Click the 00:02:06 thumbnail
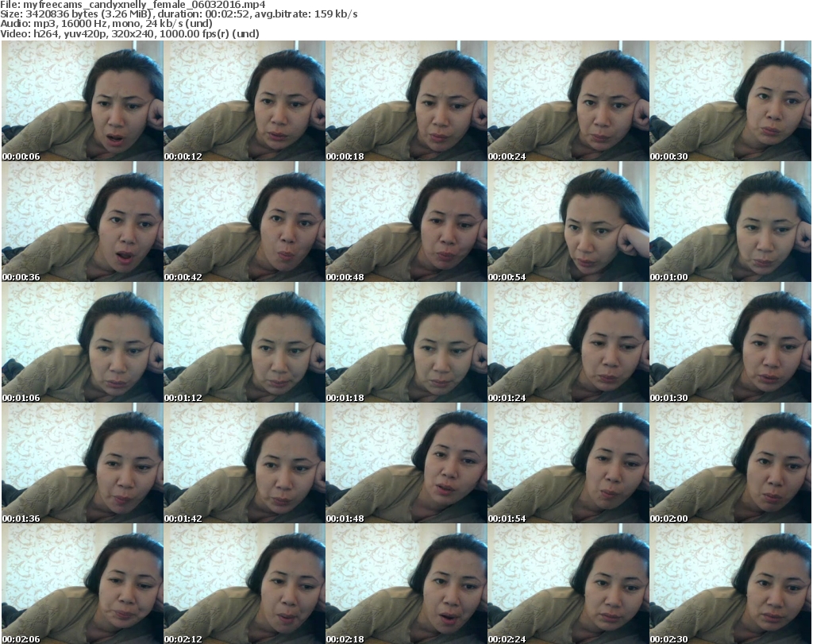Image resolution: width=813 pixels, height=644 pixels. (x=82, y=584)
